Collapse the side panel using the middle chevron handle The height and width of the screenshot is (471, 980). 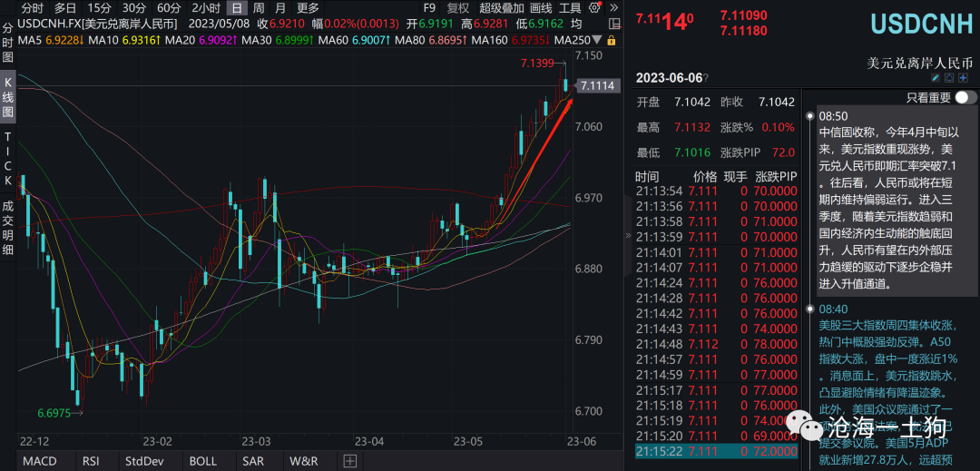click(x=628, y=236)
